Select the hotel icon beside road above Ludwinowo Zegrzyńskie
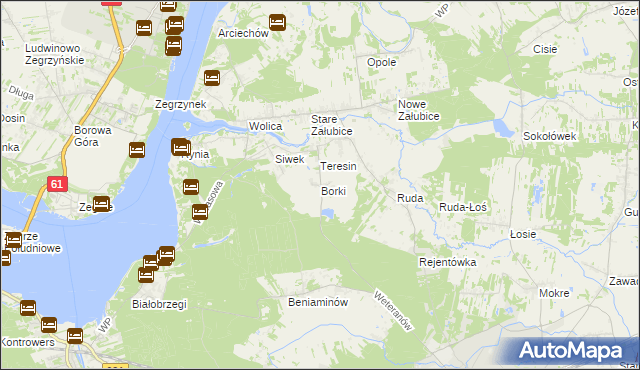Viewport: 640px width, 370px height. [144, 28]
